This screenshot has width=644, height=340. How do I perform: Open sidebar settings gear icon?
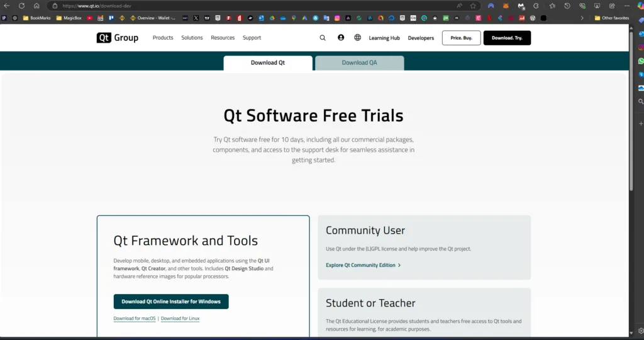(641, 331)
